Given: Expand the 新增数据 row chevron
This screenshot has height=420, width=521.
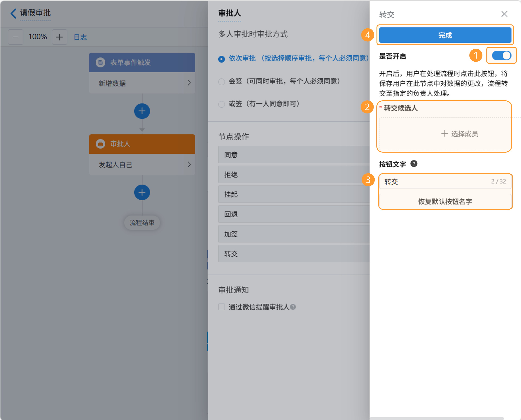Looking at the screenshot, I should point(189,83).
